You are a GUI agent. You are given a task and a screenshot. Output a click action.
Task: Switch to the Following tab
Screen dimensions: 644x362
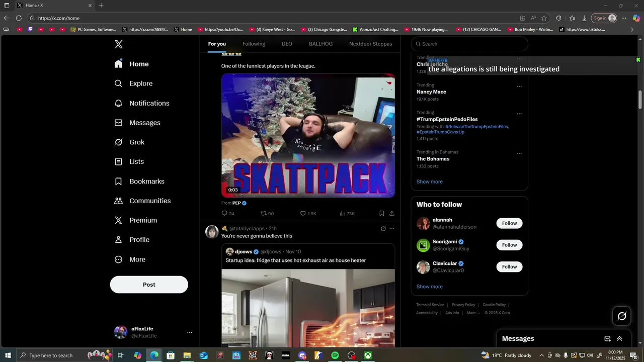click(x=254, y=44)
